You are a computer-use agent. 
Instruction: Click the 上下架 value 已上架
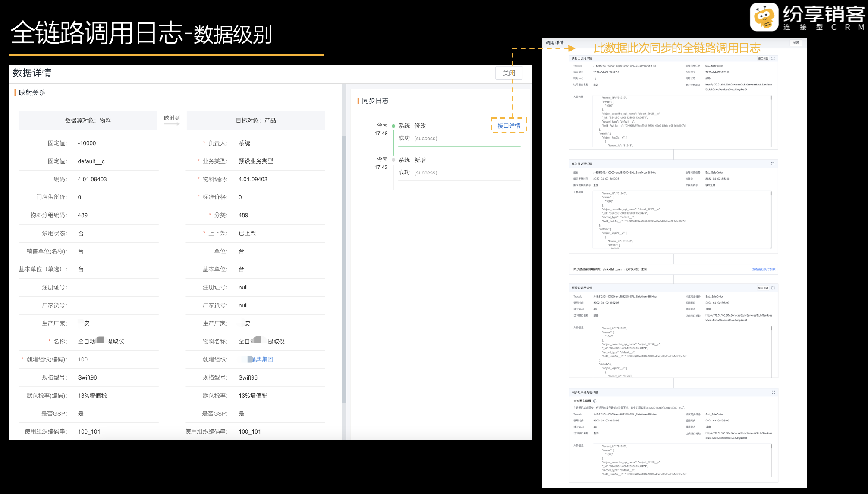(247, 233)
